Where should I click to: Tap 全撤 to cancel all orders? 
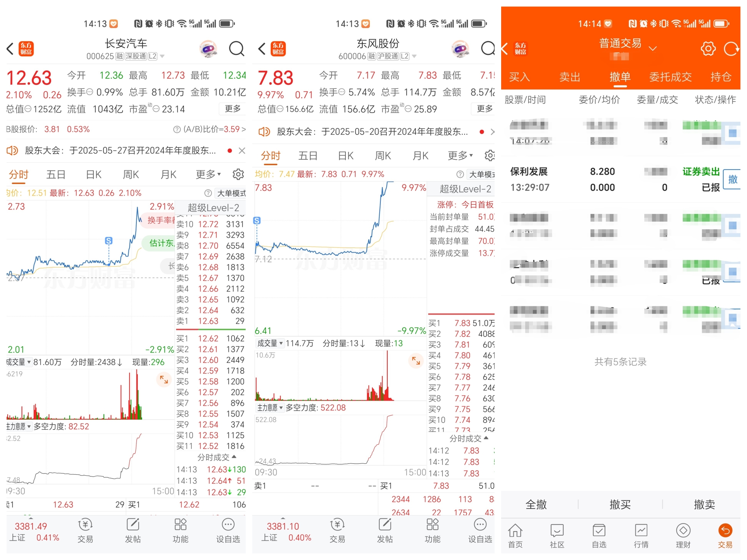click(x=536, y=504)
